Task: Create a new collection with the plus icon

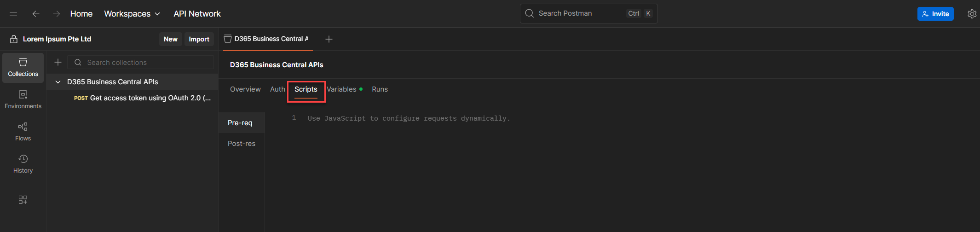Action: [x=58, y=62]
